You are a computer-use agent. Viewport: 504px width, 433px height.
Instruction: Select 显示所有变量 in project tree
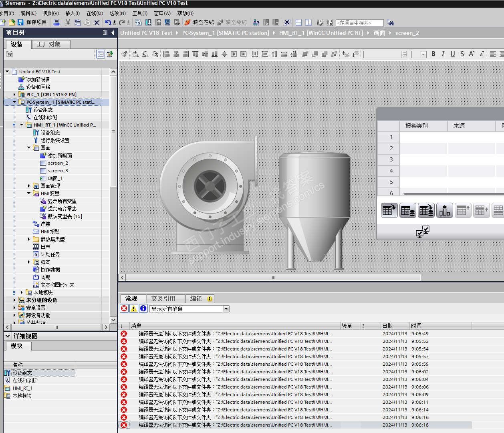62,201
